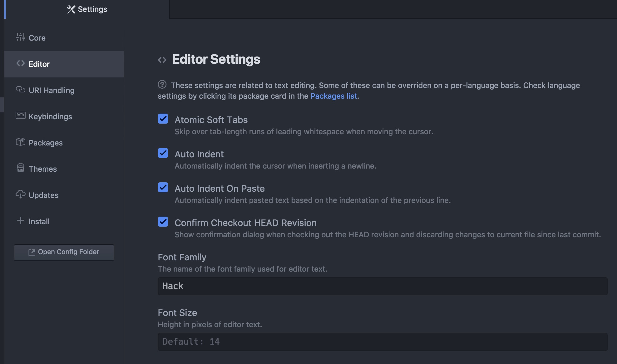Click the help question mark icon
Image resolution: width=617 pixels, height=364 pixels.
pos(162,84)
